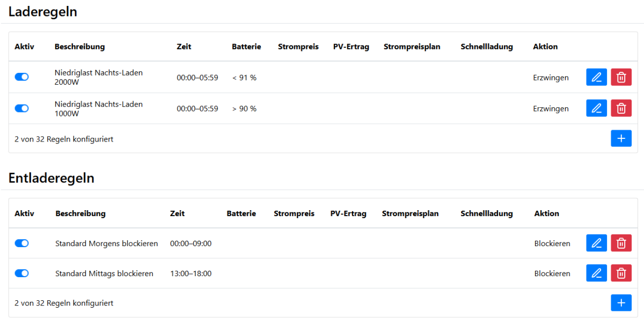Add a new Entladeregeln discharge rule

pos(621,303)
